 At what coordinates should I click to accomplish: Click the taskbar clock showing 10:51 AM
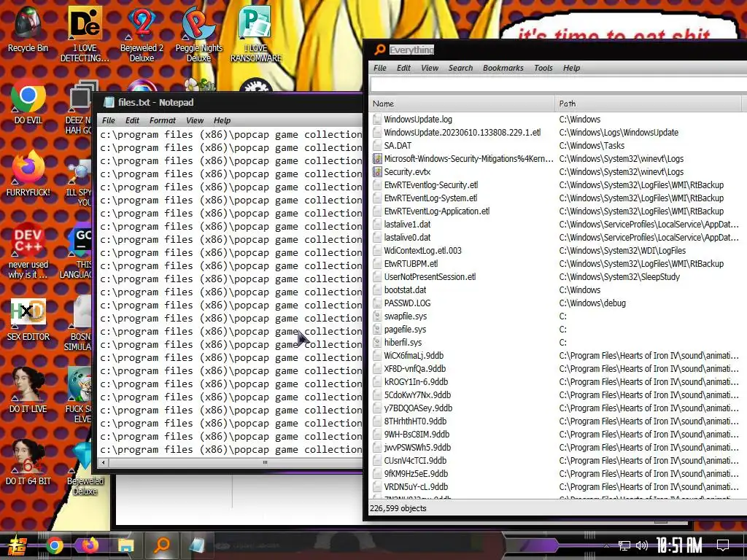679,545
